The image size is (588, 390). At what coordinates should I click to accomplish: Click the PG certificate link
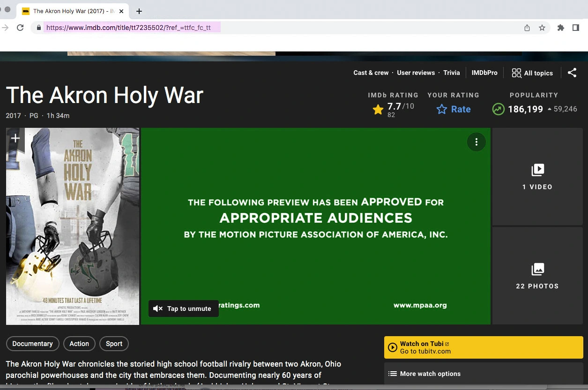(34, 116)
